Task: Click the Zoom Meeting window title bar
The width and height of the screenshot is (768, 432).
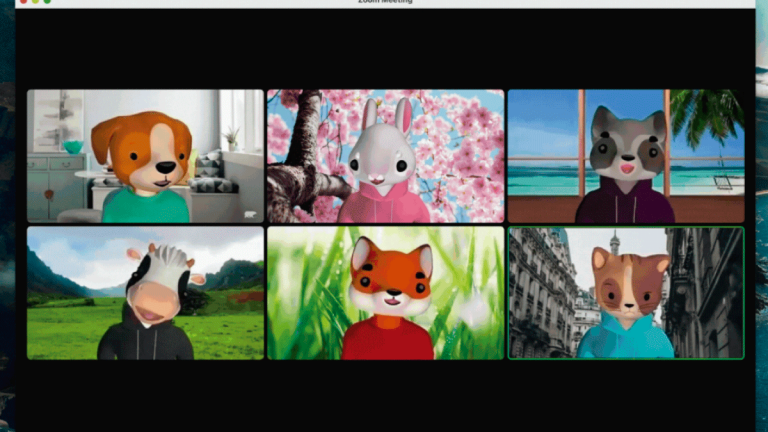Action: click(x=385, y=2)
